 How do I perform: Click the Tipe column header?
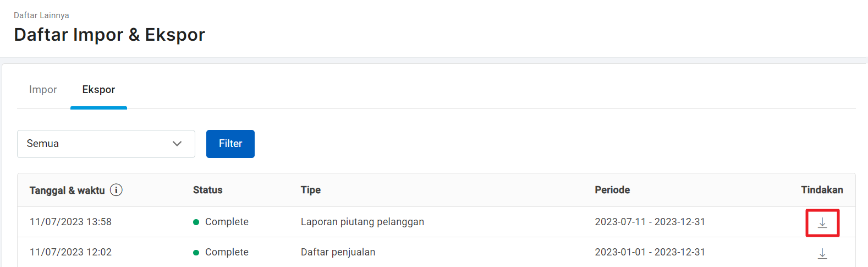[311, 190]
